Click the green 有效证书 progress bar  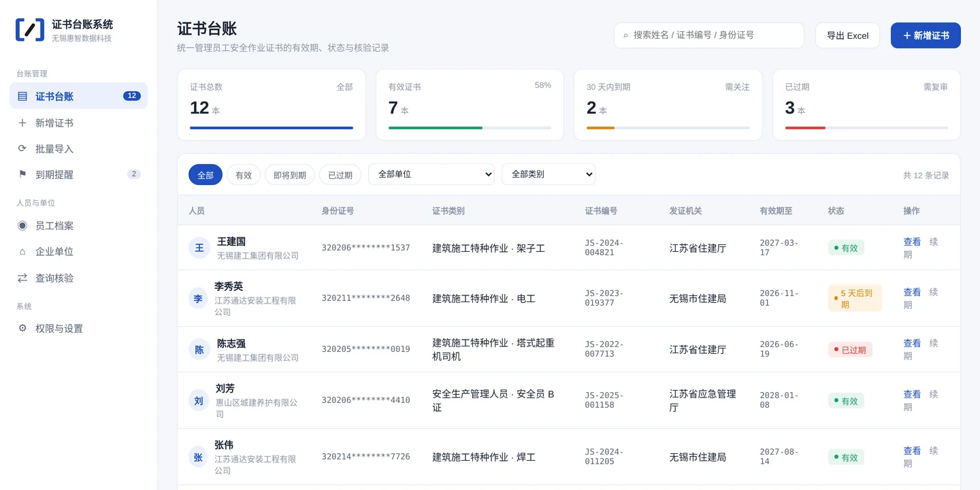[x=436, y=128]
